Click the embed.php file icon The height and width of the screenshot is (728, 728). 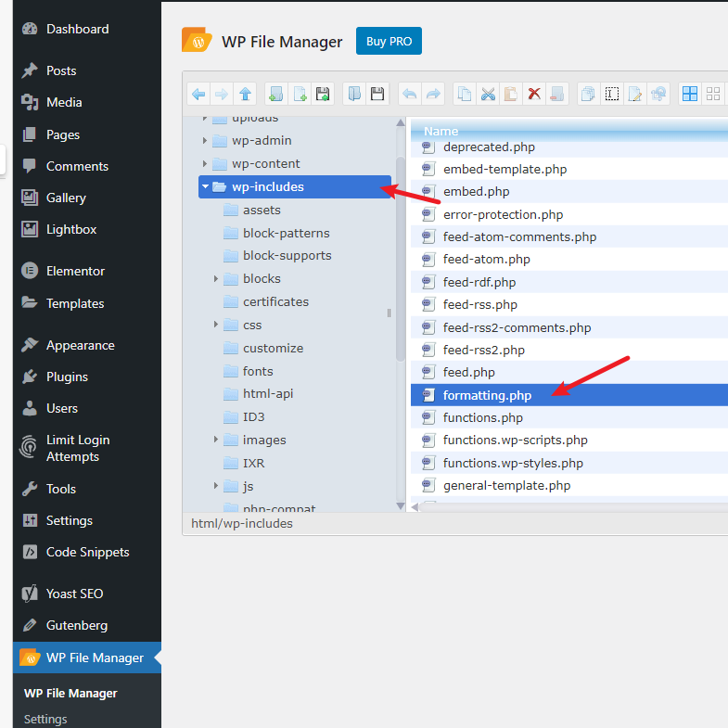point(428,191)
